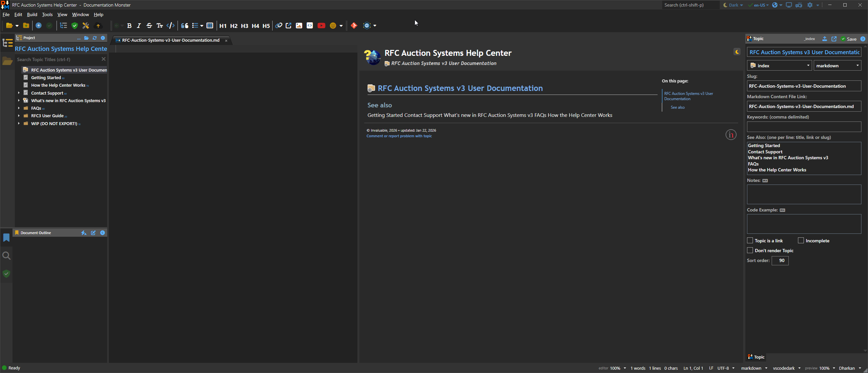Viewport: 868px width, 373px height.
Task: Open the markdown format dropdown in Topic panel
Action: coord(837,65)
